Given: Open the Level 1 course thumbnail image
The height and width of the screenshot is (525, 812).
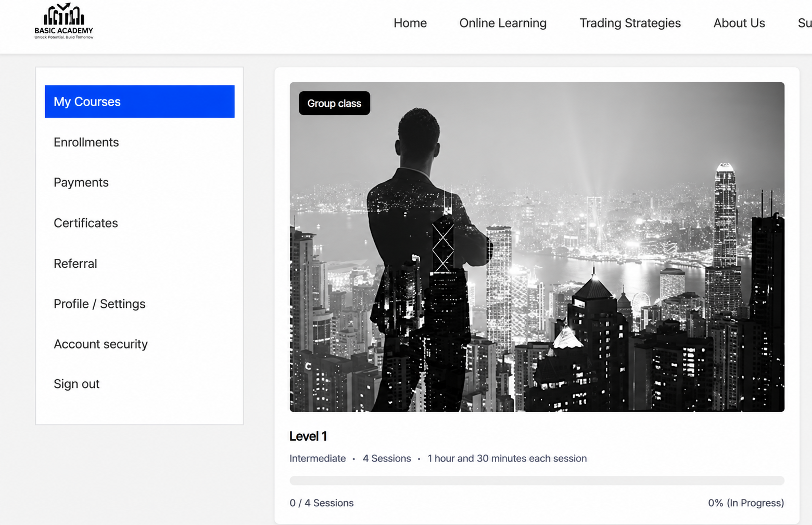Looking at the screenshot, I should [x=537, y=247].
